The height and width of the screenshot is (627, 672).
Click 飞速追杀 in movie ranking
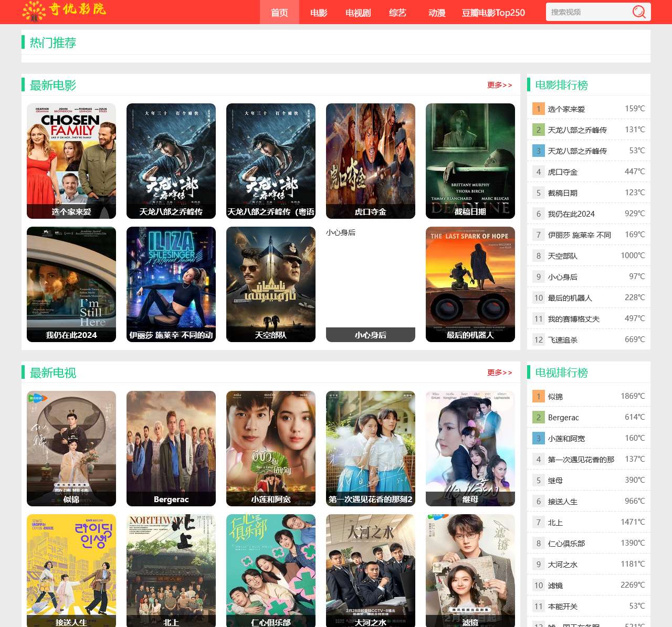(x=562, y=340)
